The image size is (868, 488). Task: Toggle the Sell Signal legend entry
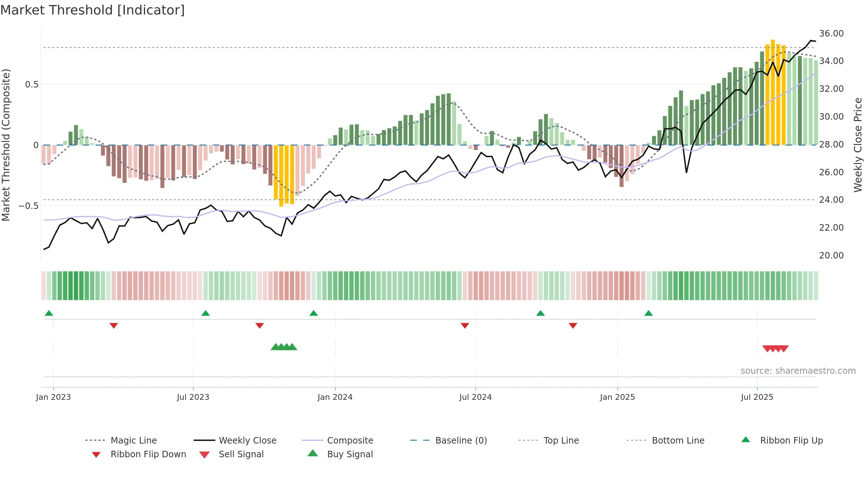(231, 454)
